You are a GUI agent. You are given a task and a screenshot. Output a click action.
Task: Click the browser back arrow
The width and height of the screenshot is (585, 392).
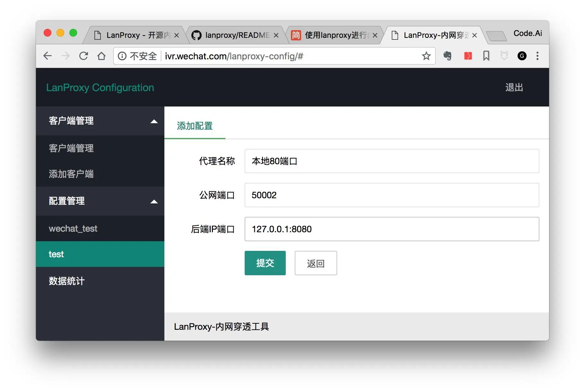(48, 56)
